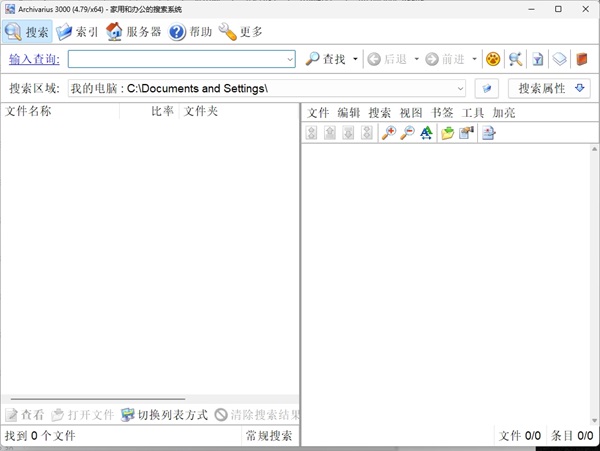Click the 条目 0/0 status counter
Image resolution: width=600 pixels, height=451 pixels.
(572, 436)
